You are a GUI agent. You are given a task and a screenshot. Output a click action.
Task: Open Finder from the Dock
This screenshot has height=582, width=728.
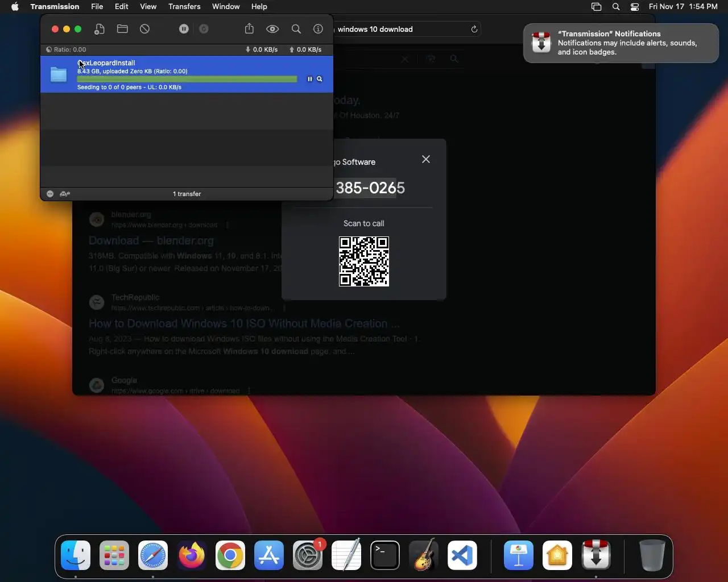(76, 555)
